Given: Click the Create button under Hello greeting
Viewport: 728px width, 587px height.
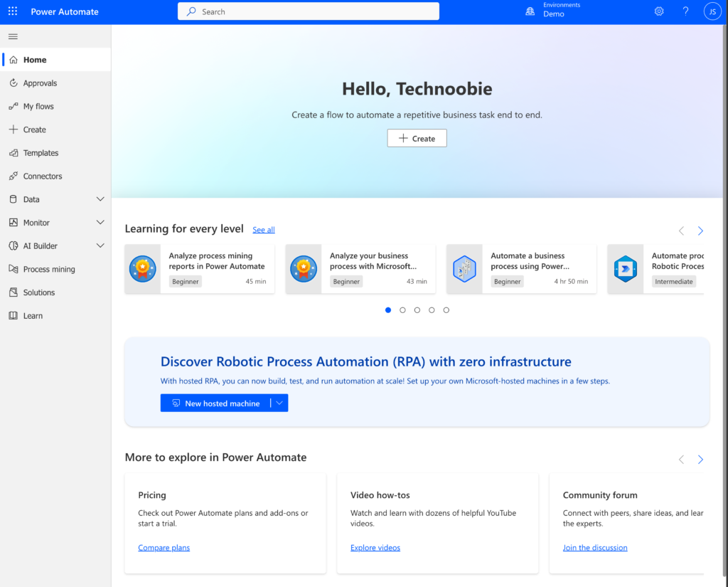Looking at the screenshot, I should click(x=417, y=138).
